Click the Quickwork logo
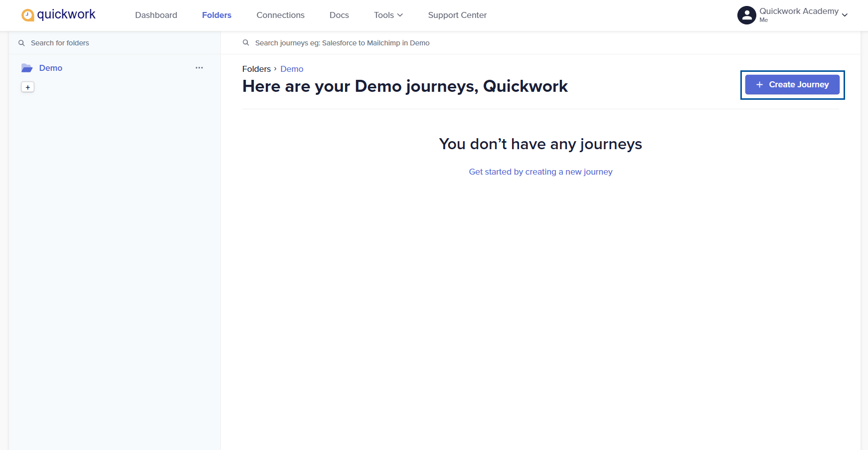The height and width of the screenshot is (450, 868). (58, 15)
